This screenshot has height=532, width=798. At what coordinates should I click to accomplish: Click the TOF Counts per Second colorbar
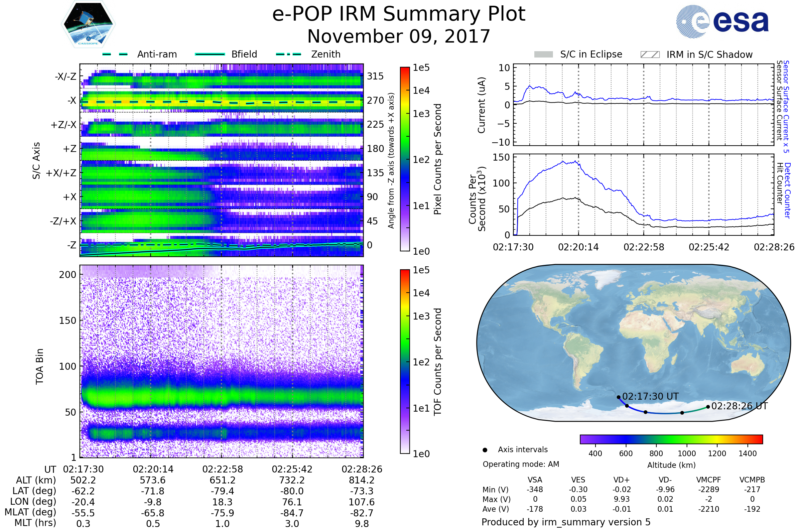pyautogui.click(x=405, y=361)
